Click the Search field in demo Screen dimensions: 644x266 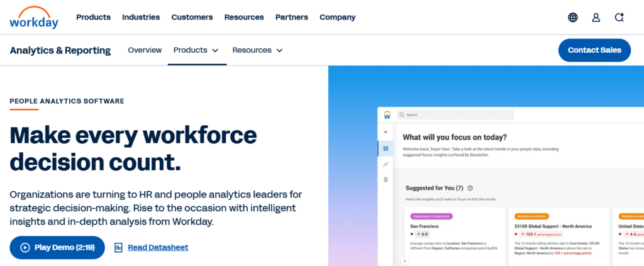[x=455, y=115]
